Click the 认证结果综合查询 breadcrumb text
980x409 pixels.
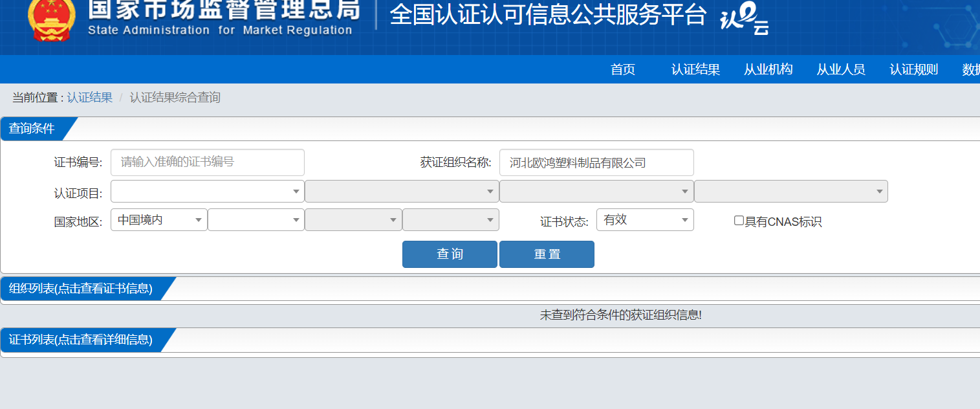pos(175,98)
